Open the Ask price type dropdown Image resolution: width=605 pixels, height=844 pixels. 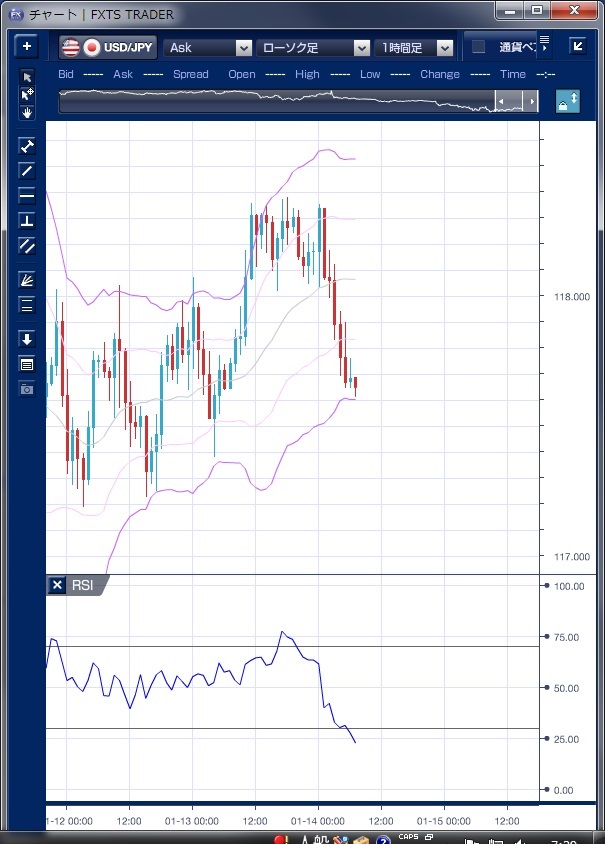[243, 48]
